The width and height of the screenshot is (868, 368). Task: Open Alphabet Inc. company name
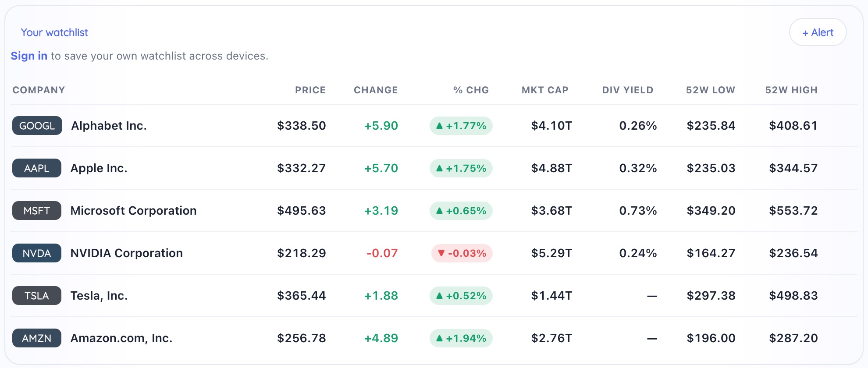(109, 126)
